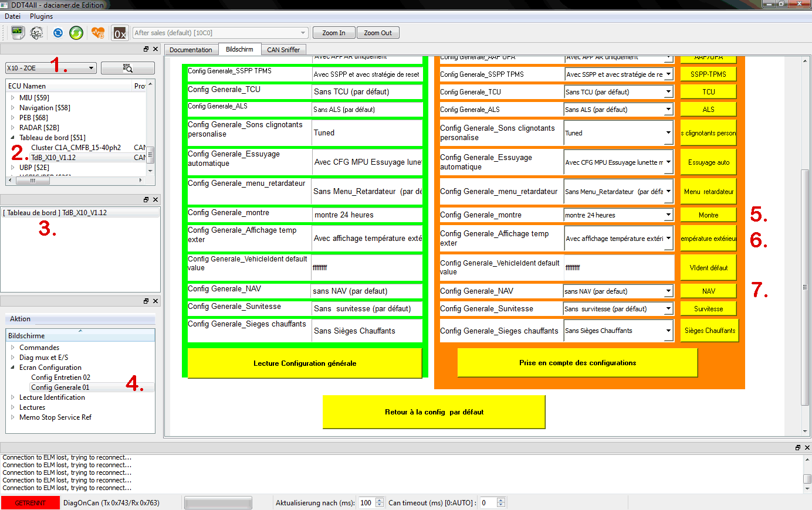Open the X10 - ZOE vehicle dropdown
The image size is (812, 510).
tap(51, 68)
